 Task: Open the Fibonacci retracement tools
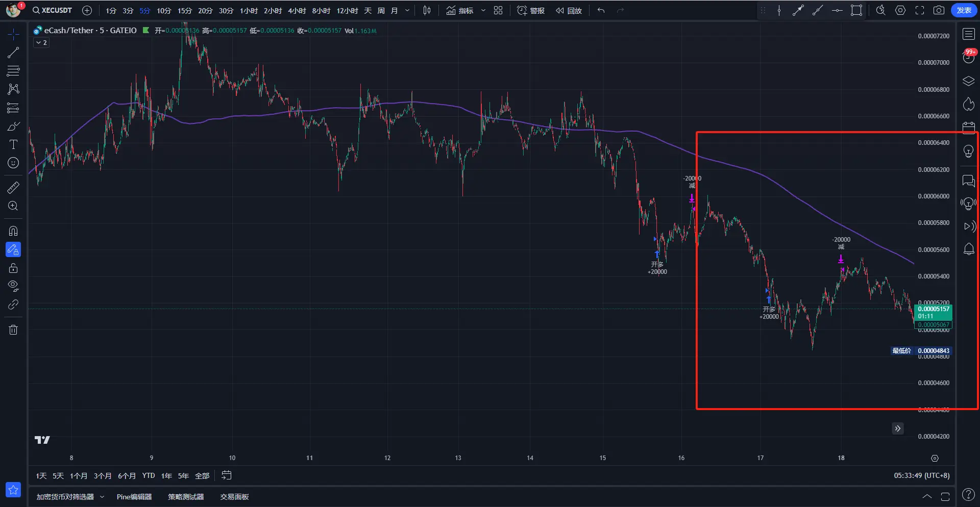[x=13, y=71]
